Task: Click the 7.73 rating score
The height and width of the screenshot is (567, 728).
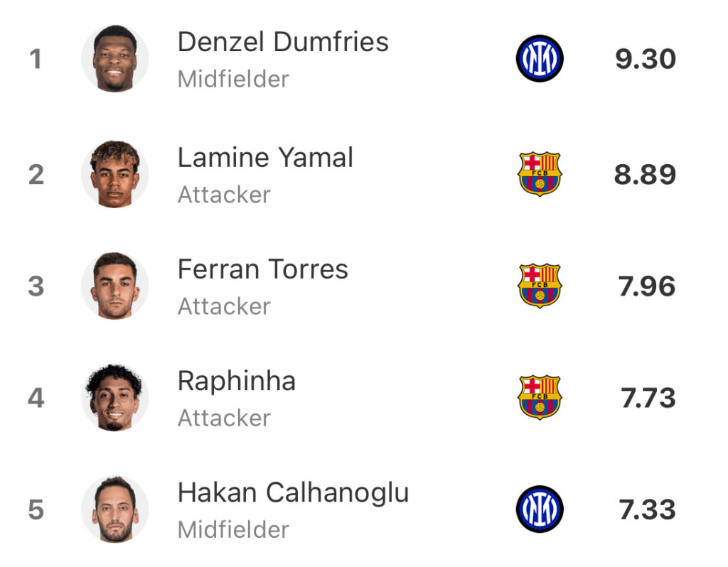Action: pos(648,398)
